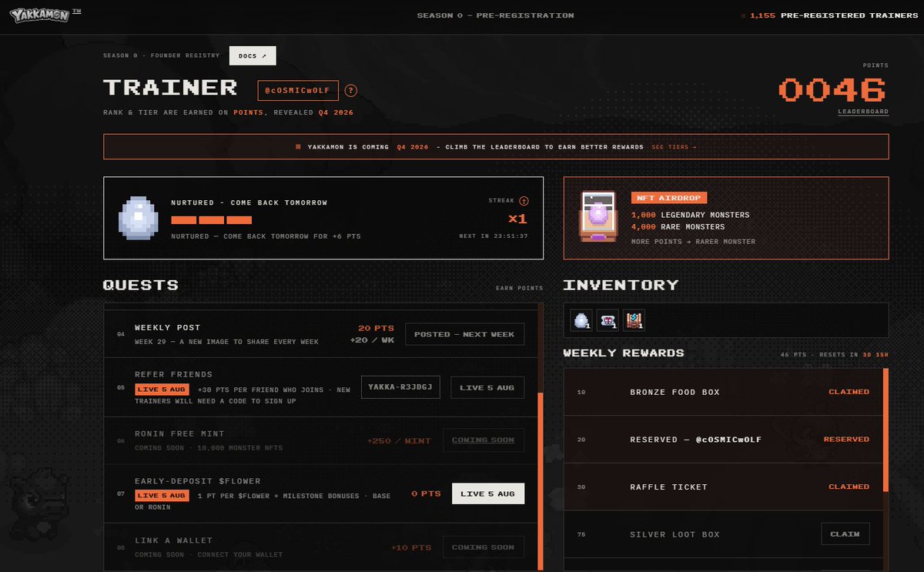This screenshot has height=572, width=924.
Task: Open the help question mark beside trainer handle
Action: (351, 90)
